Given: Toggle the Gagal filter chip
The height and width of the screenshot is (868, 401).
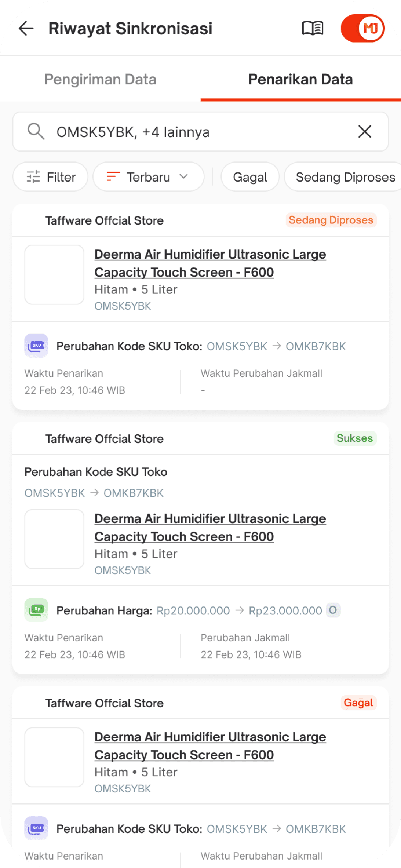Looking at the screenshot, I should (250, 177).
